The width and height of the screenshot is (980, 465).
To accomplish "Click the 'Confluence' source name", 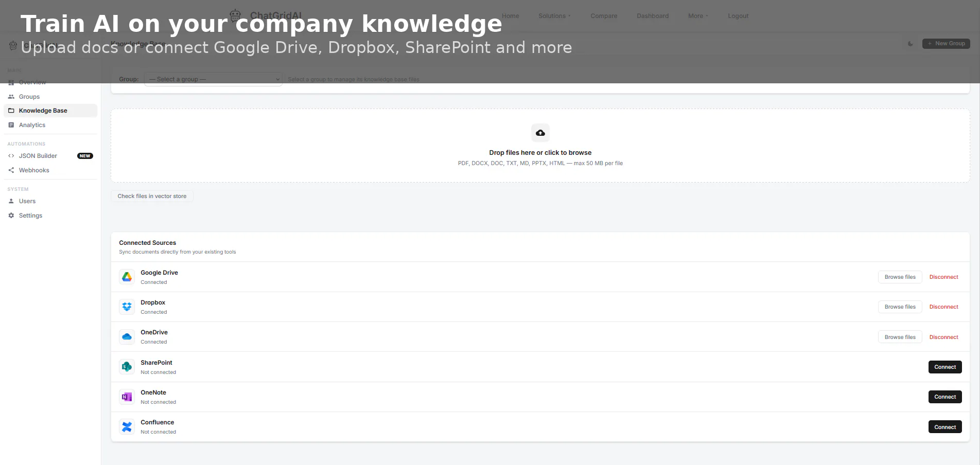I will click(157, 422).
